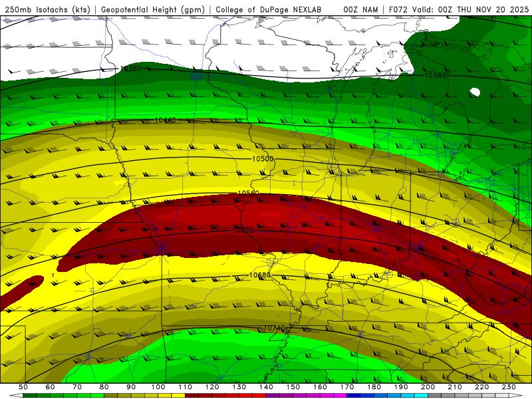Click the color scale value 100

158,387
